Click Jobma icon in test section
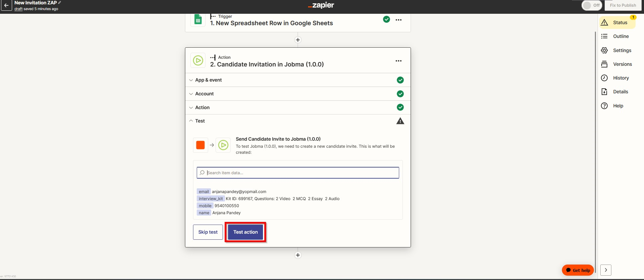The width and height of the screenshot is (644, 280). (x=223, y=145)
